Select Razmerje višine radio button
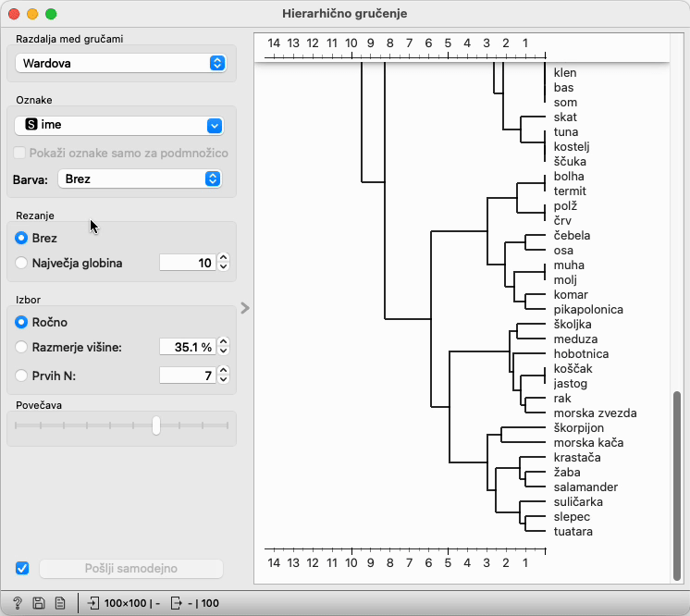The width and height of the screenshot is (690, 616). tap(21, 347)
